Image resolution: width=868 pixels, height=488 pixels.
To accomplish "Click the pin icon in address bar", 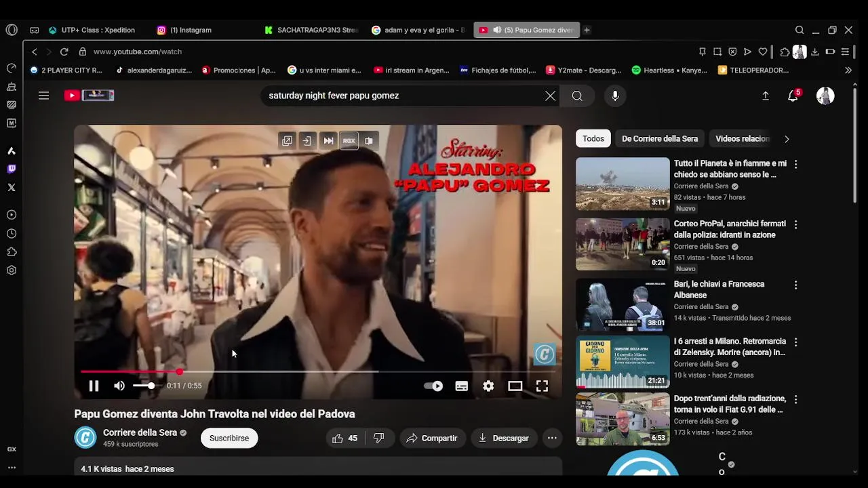I will 703,52.
